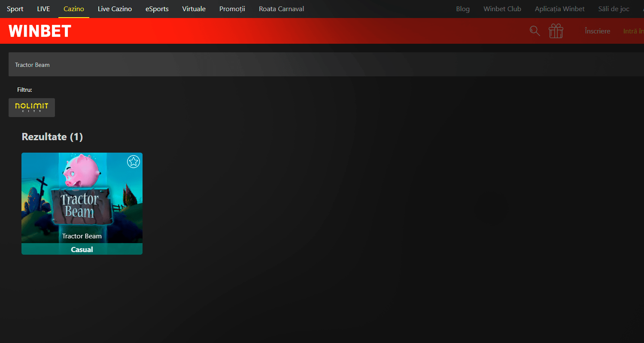
Task: Click the WINBET logo
Action: (40, 31)
